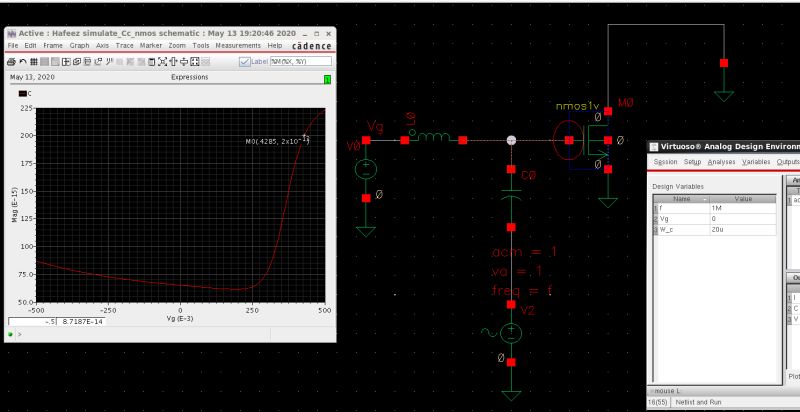Select the V0 DC voltage source symbol
The width and height of the screenshot is (800, 412).
(x=366, y=169)
